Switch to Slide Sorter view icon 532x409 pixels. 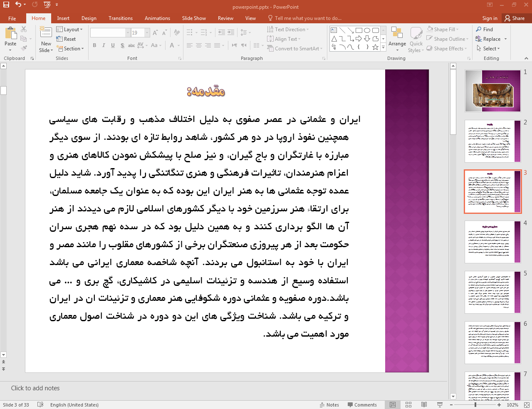[x=408, y=404]
